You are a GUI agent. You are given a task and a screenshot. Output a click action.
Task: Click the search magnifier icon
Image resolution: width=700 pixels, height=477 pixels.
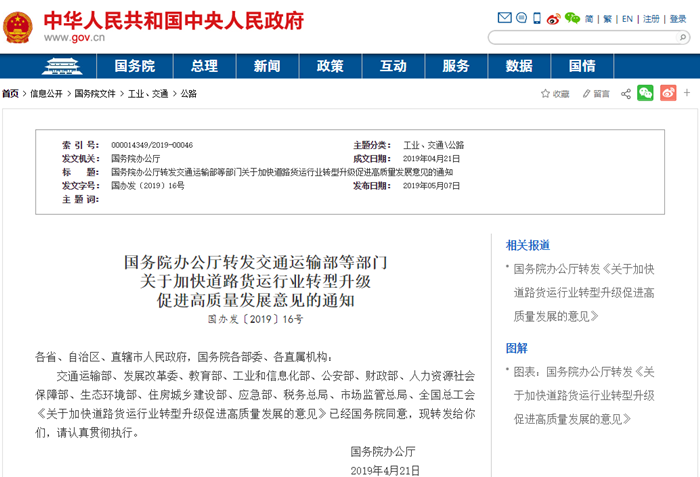pyautogui.click(x=685, y=37)
